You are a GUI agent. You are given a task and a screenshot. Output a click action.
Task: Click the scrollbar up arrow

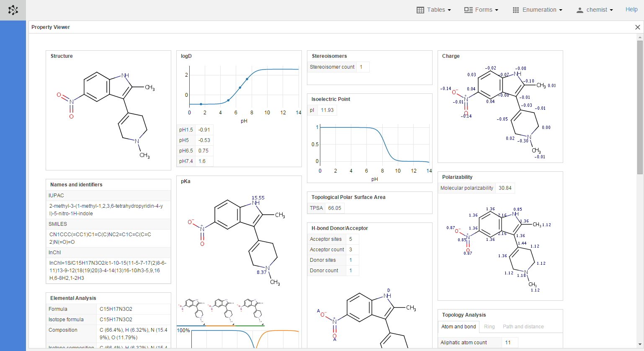tap(640, 37)
